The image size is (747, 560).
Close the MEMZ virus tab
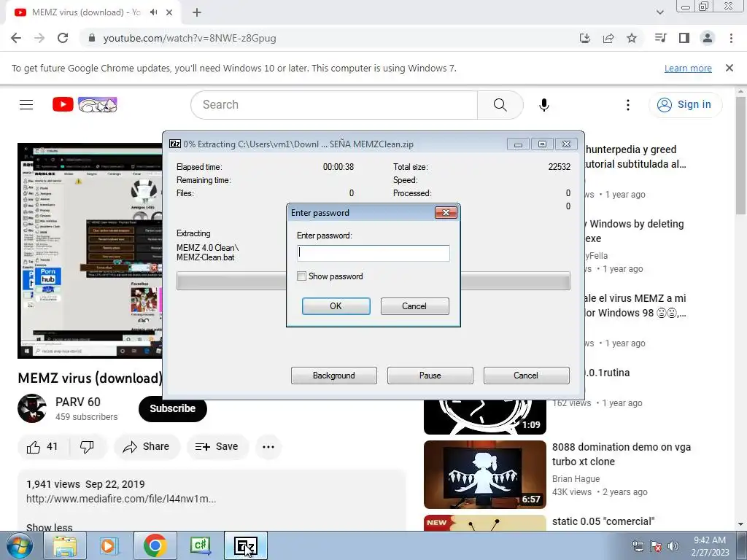click(x=169, y=12)
